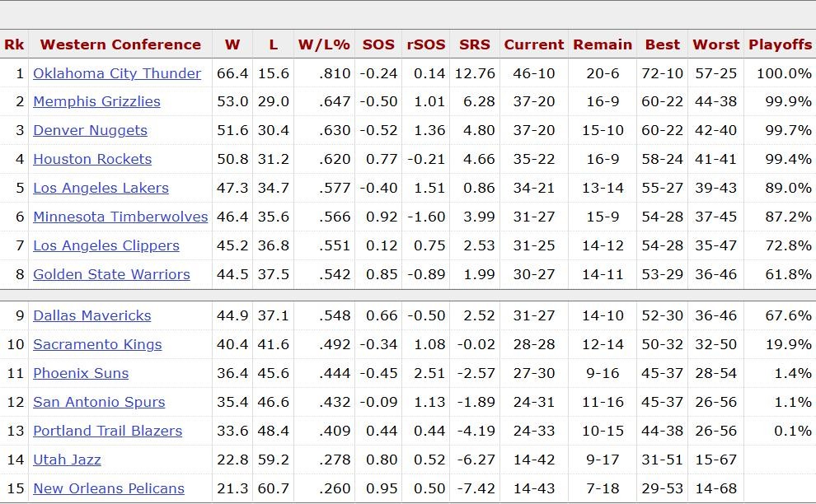Open the Oklahoma City Thunder team link
The image size is (816, 504).
pyautogui.click(x=117, y=73)
